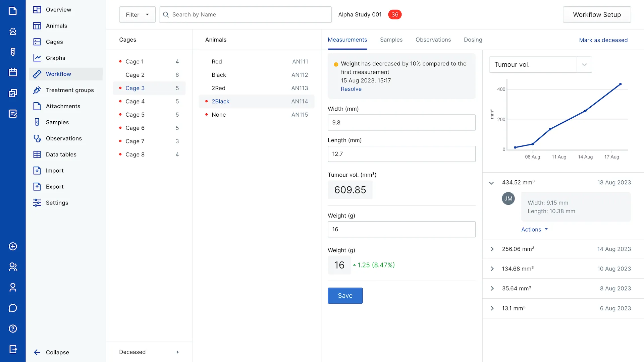Click the Resolve link in the weight alert

point(351,89)
